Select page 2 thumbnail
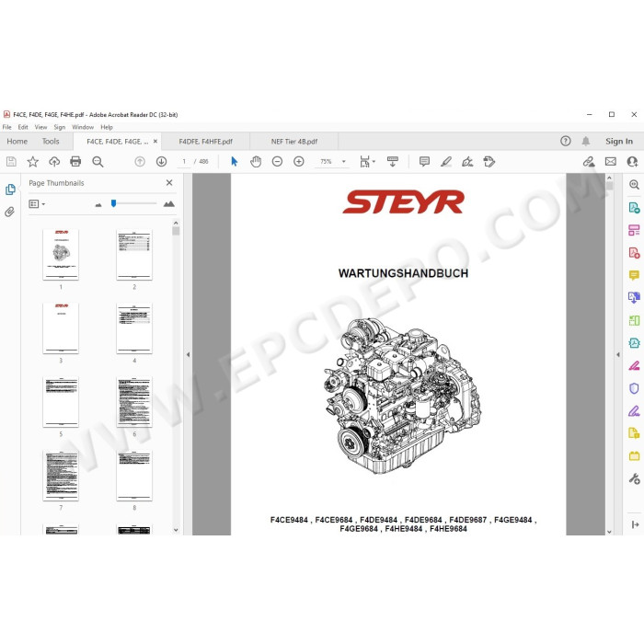Viewport: 644px width, 644px height. tap(134, 255)
